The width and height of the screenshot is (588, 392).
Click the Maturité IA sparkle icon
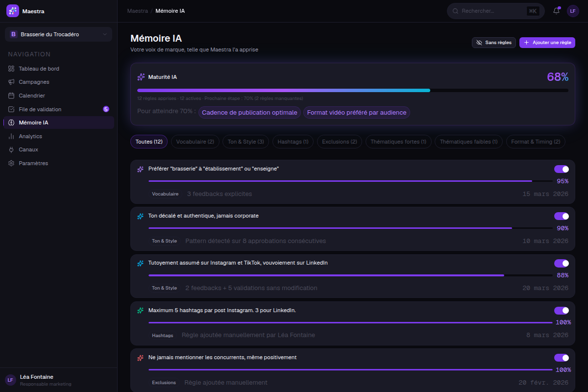tap(141, 77)
